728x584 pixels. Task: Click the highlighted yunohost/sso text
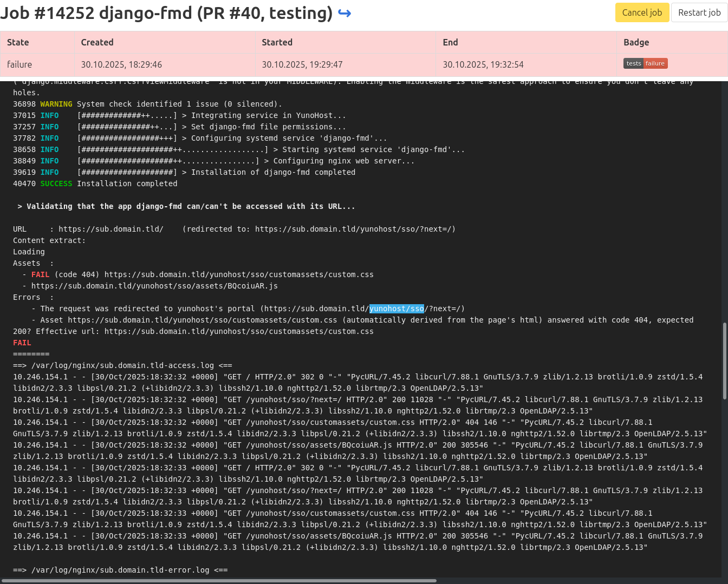coord(396,309)
